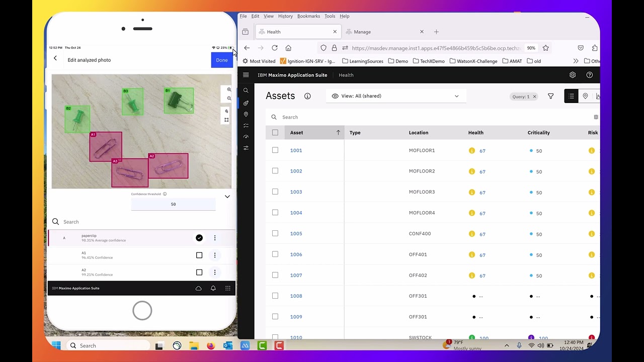Open the LearningSources bookmarks folder
644x362 pixels.
click(x=362, y=61)
